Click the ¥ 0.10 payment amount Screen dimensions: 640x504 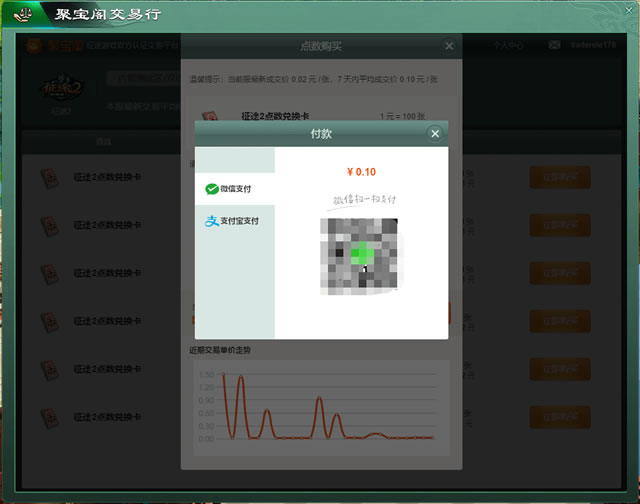[361, 172]
